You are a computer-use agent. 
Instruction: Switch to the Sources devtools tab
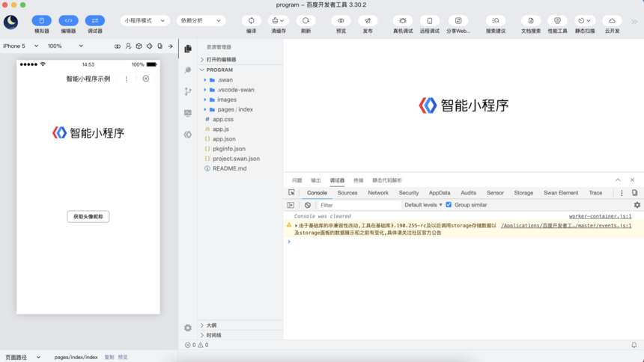point(347,192)
